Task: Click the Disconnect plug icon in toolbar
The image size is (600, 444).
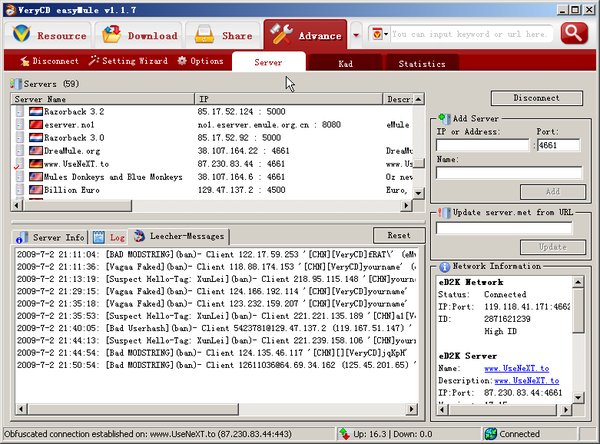Action: [x=25, y=61]
